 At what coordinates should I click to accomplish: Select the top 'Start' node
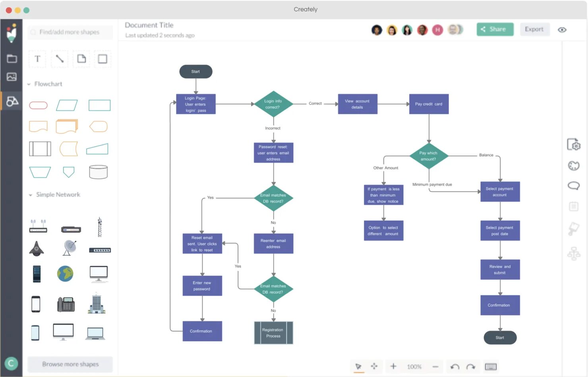196,72
